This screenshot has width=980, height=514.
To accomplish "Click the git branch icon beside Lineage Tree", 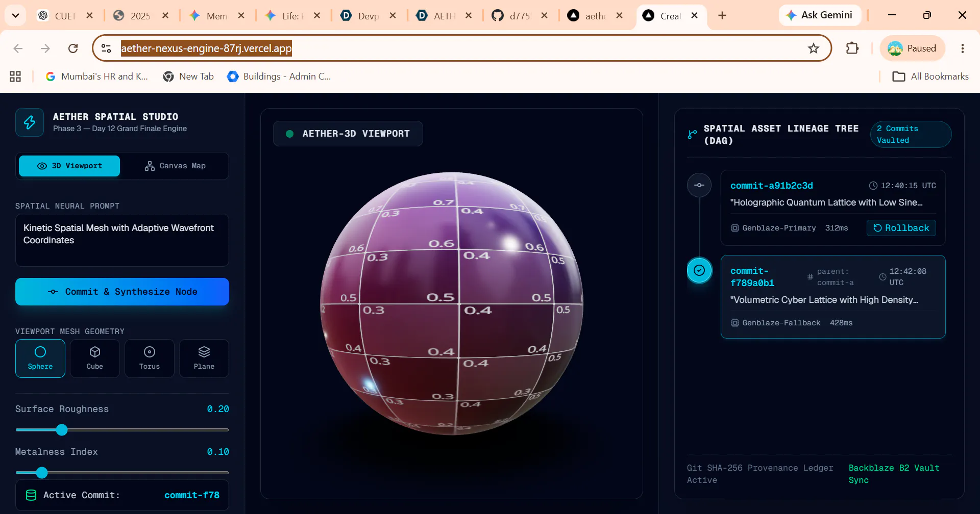I will (x=692, y=135).
